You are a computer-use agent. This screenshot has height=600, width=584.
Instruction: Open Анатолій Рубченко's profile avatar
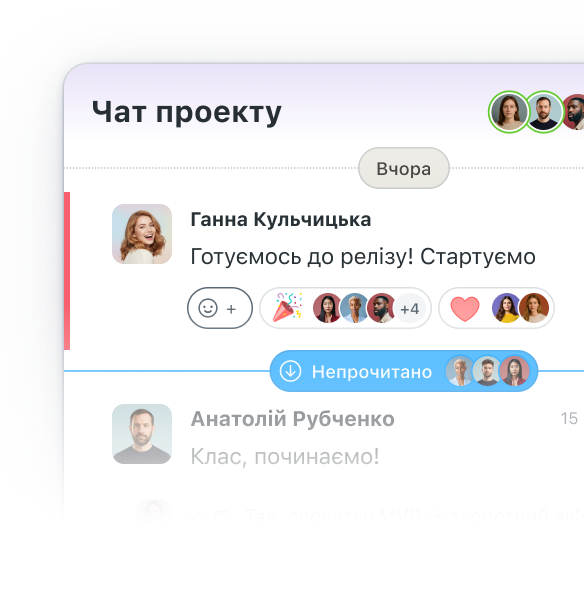pyautogui.click(x=142, y=434)
